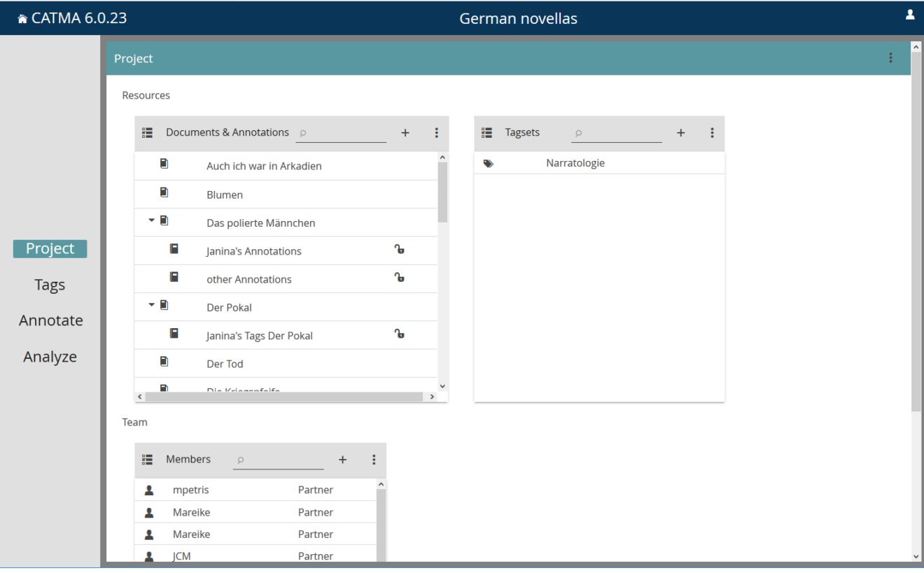Collapse the Der Pokal document

click(151, 305)
